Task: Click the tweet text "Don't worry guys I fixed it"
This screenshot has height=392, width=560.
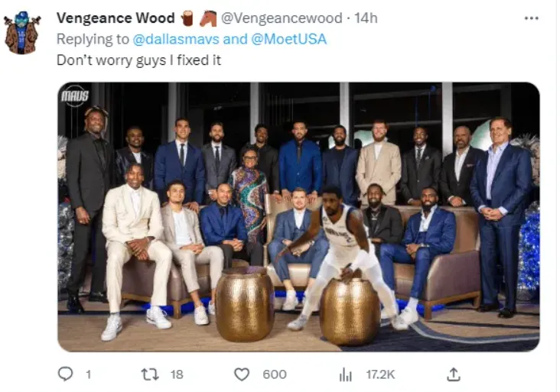Action: coord(138,60)
